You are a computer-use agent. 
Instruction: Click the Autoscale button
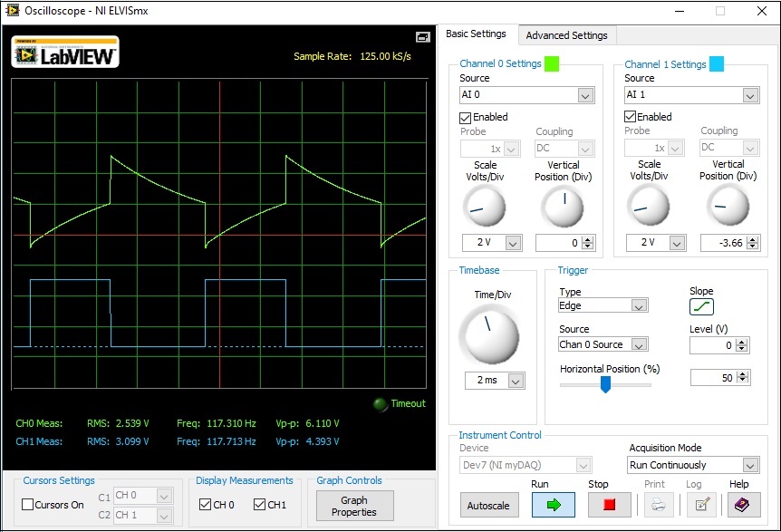[x=488, y=506]
